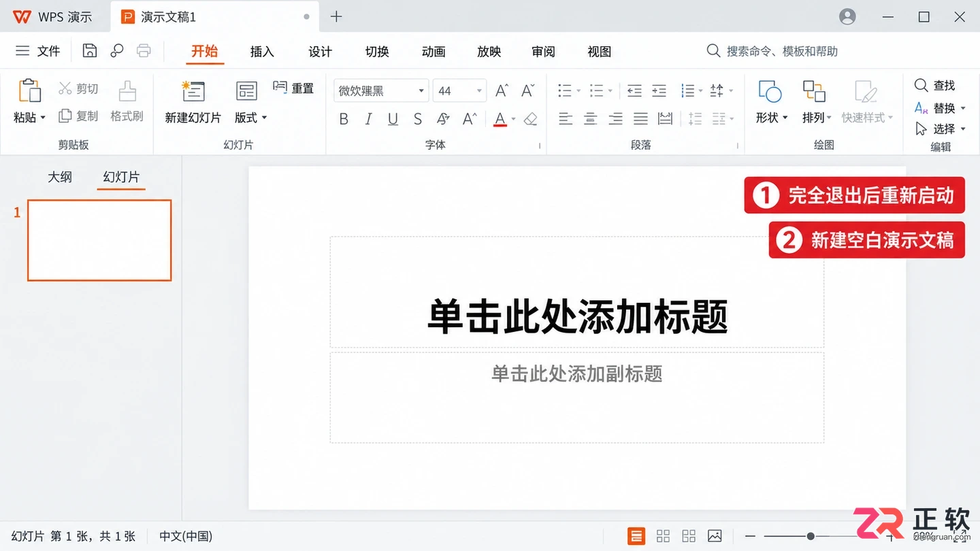Image resolution: width=980 pixels, height=551 pixels.
Task: Toggle Strikethrough formatting
Action: point(417,119)
